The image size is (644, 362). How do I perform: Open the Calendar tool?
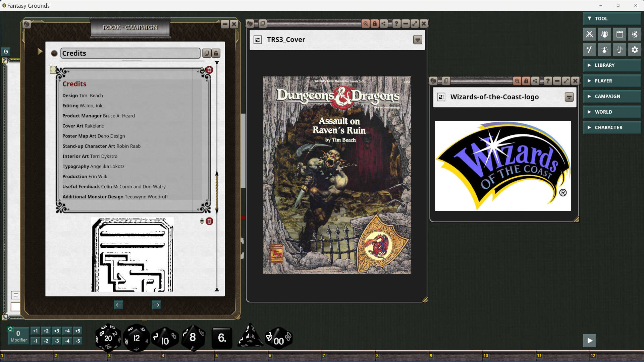[x=620, y=34]
